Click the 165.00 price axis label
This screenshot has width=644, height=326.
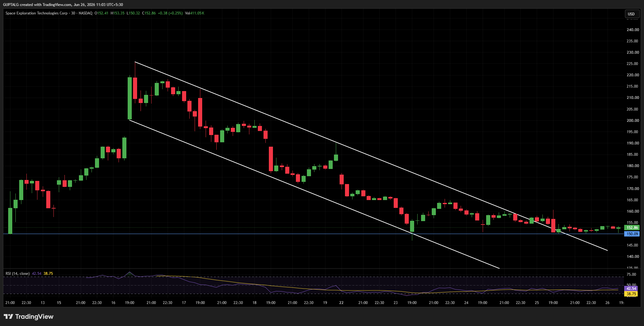click(x=633, y=200)
